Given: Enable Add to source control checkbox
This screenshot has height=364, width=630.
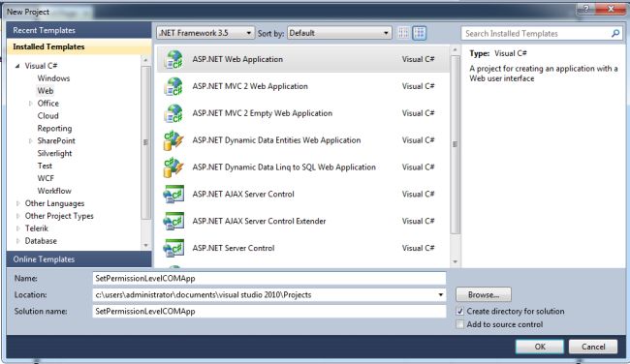Looking at the screenshot, I should [460, 324].
